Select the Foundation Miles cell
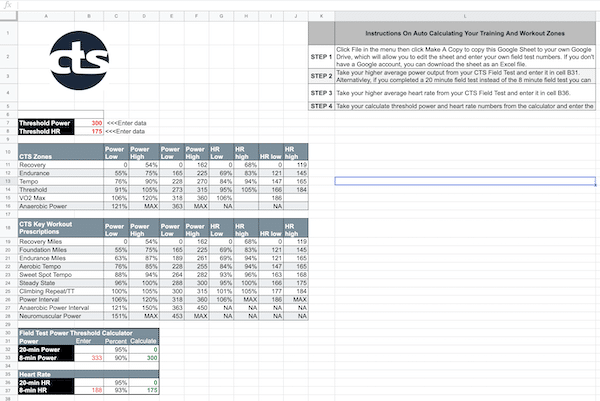Image resolution: width=600 pixels, height=401 pixels. point(60,249)
